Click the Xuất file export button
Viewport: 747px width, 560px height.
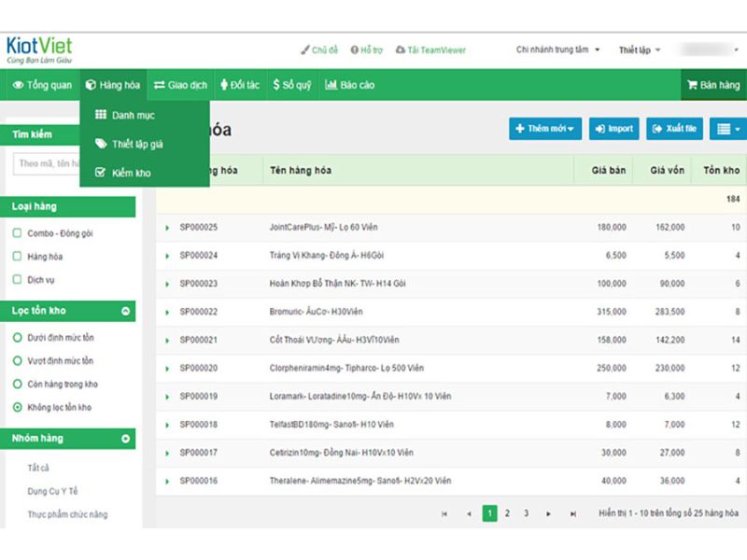(x=674, y=129)
